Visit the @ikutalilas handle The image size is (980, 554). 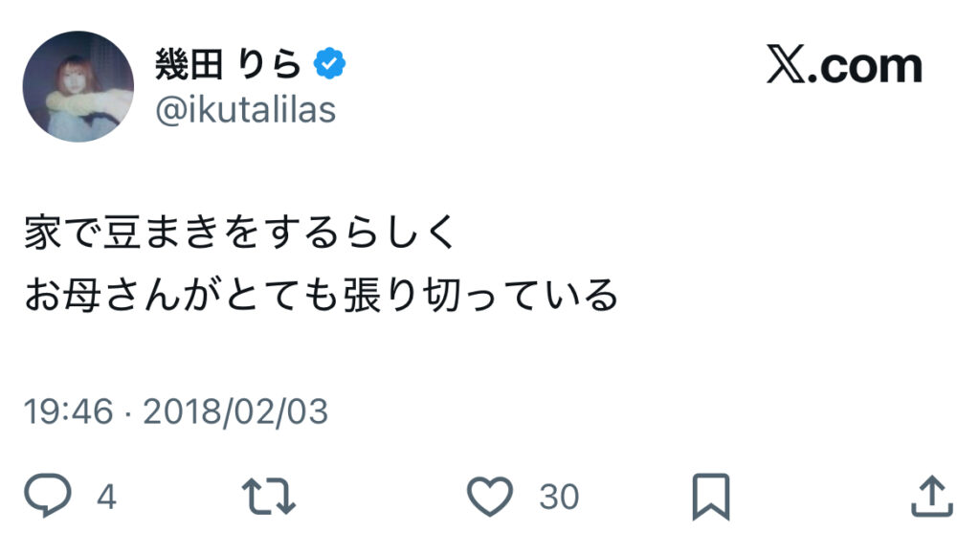coord(245,110)
